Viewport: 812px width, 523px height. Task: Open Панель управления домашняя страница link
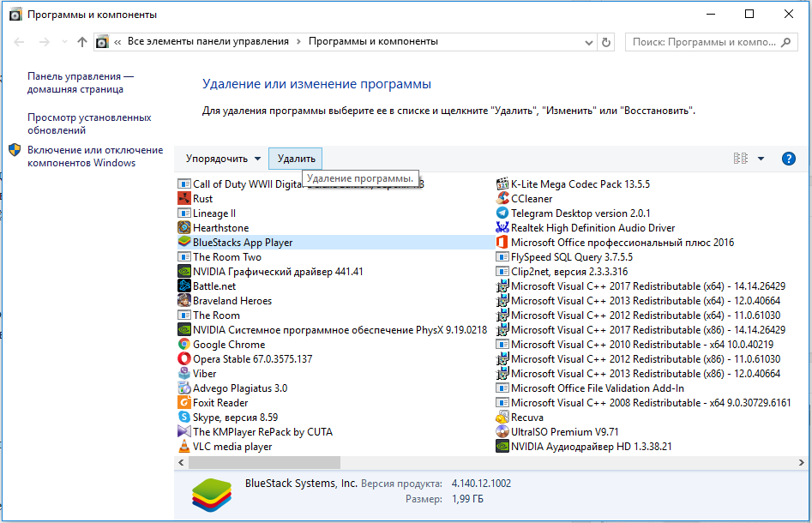(x=81, y=82)
